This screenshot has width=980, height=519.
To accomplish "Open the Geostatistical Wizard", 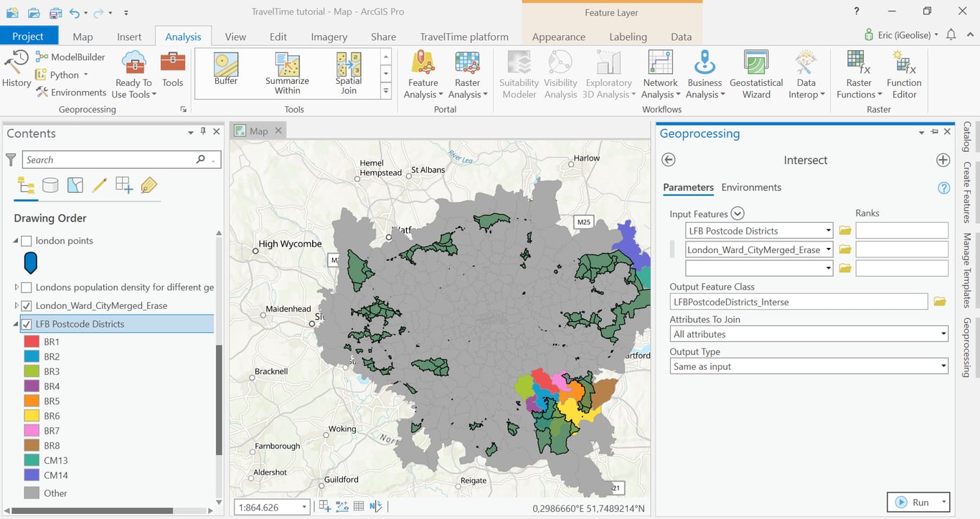I will pos(755,73).
